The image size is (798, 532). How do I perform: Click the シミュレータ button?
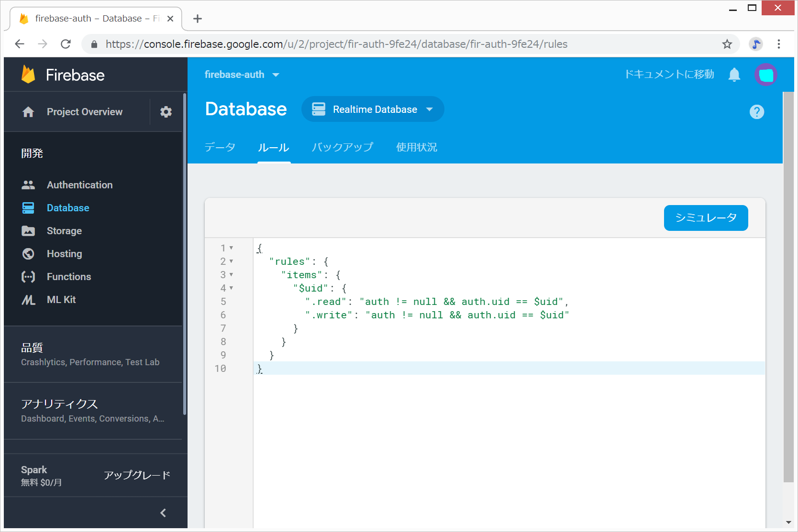pyautogui.click(x=706, y=218)
